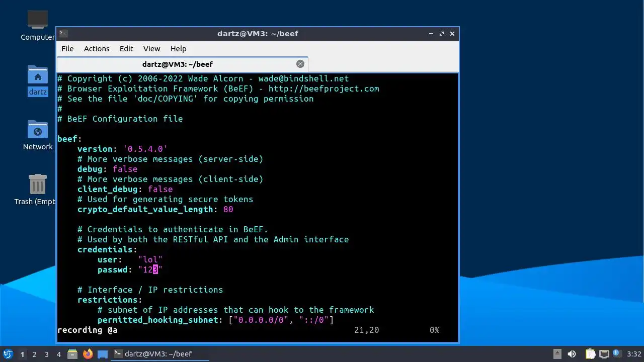Click the user value "lol"
Image resolution: width=644 pixels, height=362 pixels.
150,259
